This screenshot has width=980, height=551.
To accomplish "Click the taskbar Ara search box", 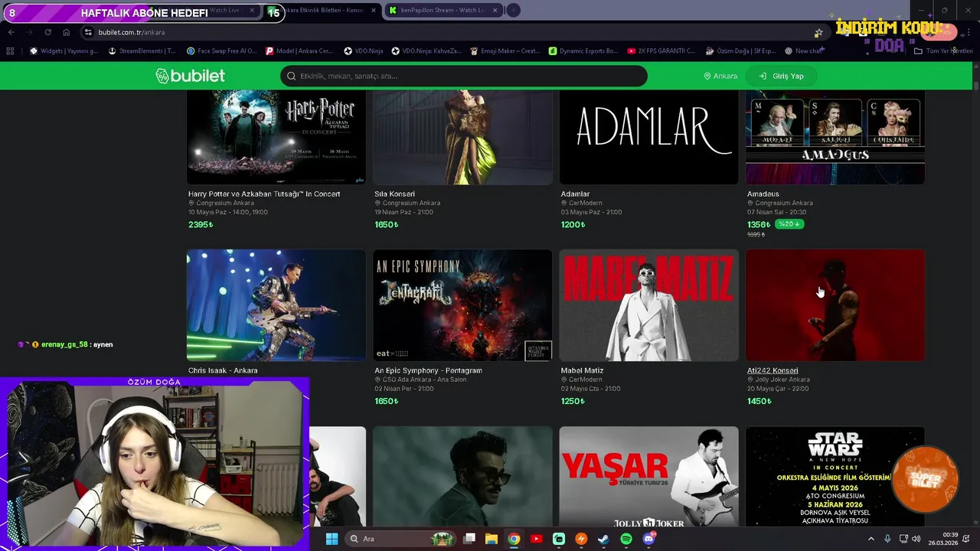I will (x=401, y=539).
